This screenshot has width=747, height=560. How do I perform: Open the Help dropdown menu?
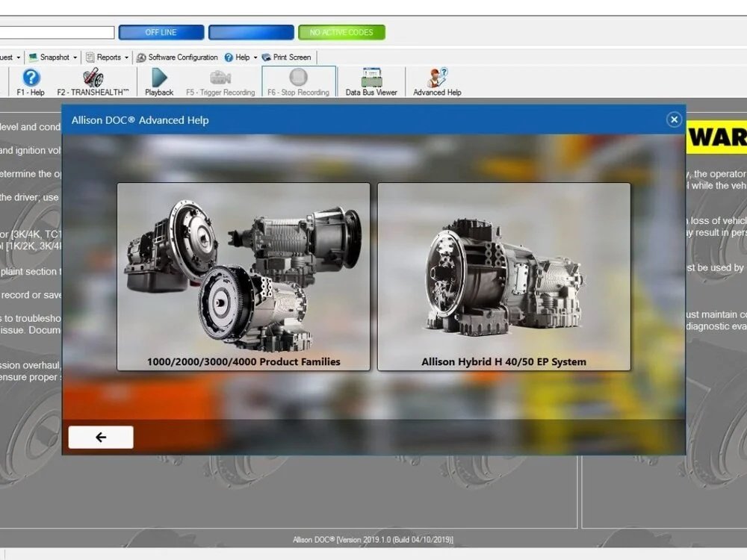coord(241,57)
